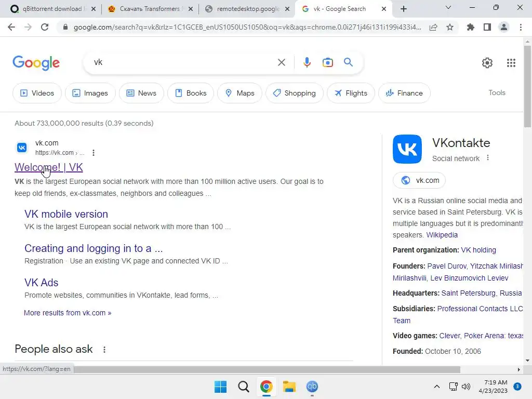The width and height of the screenshot is (532, 399).
Task: Open a new browser tab
Action: pyautogui.click(x=403, y=9)
